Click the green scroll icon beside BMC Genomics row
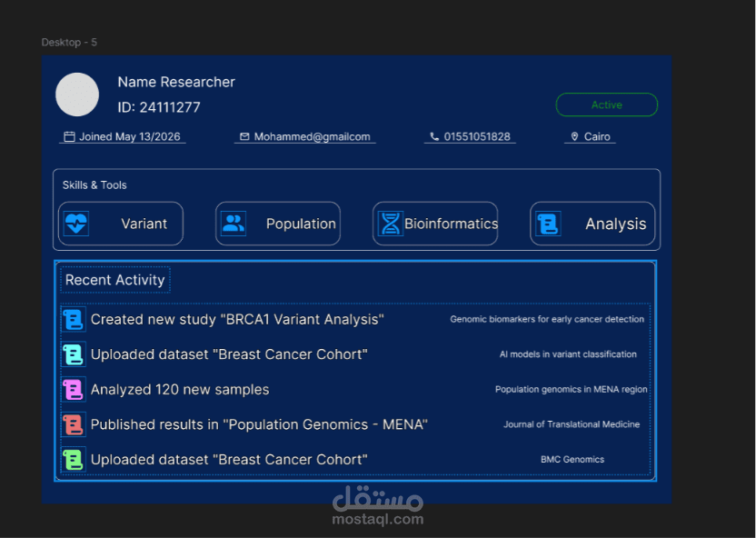The image size is (756, 538). tap(74, 460)
